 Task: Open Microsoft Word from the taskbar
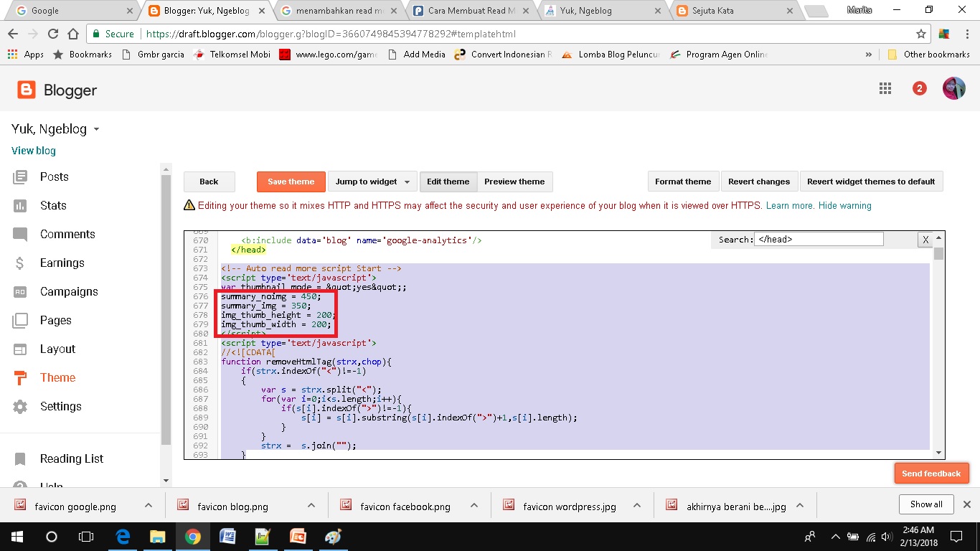[x=227, y=537]
